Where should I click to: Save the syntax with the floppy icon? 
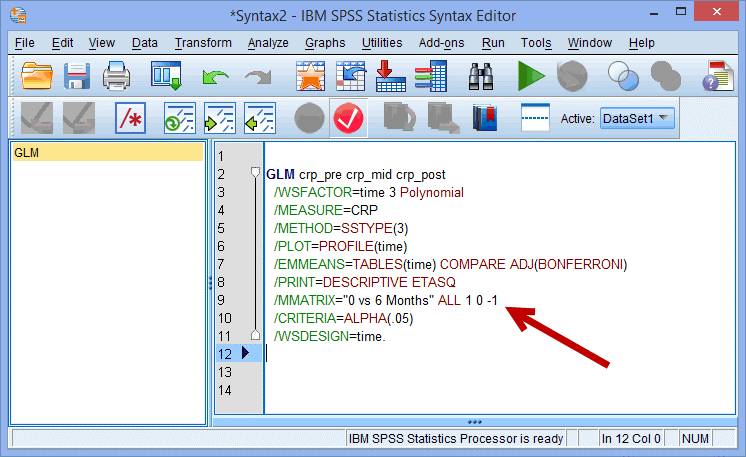point(77,76)
